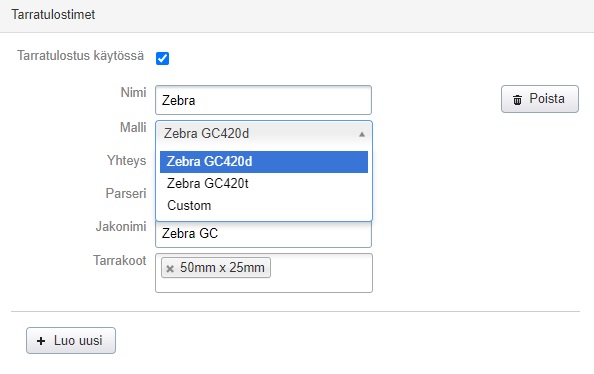Click the Tarratulostimet section header
This screenshot has height=374, width=594.
(53, 14)
